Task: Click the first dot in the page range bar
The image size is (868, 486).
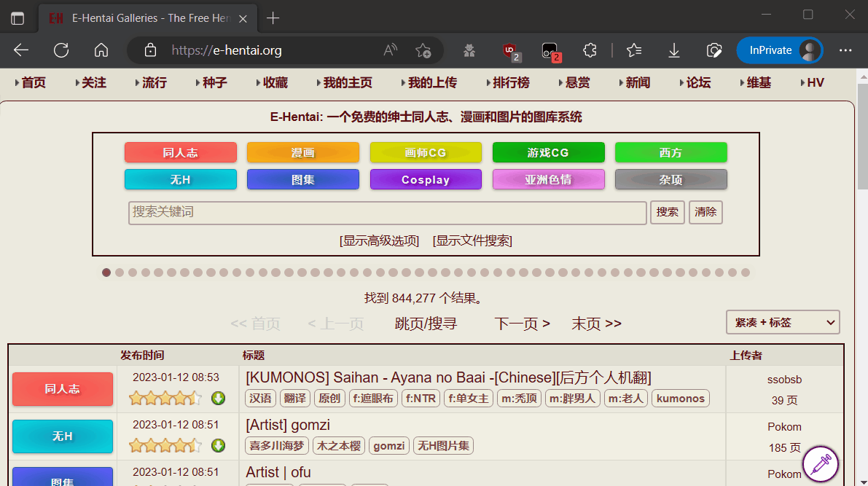Action: click(x=106, y=273)
